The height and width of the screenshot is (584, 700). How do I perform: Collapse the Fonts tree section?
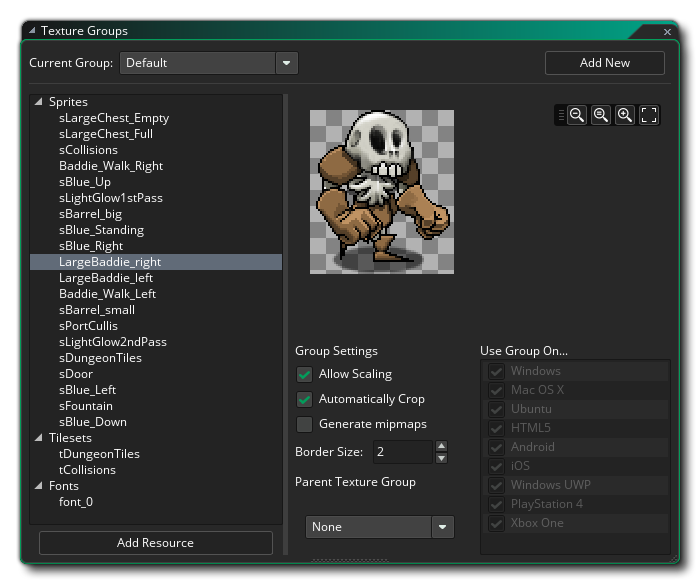(x=39, y=486)
